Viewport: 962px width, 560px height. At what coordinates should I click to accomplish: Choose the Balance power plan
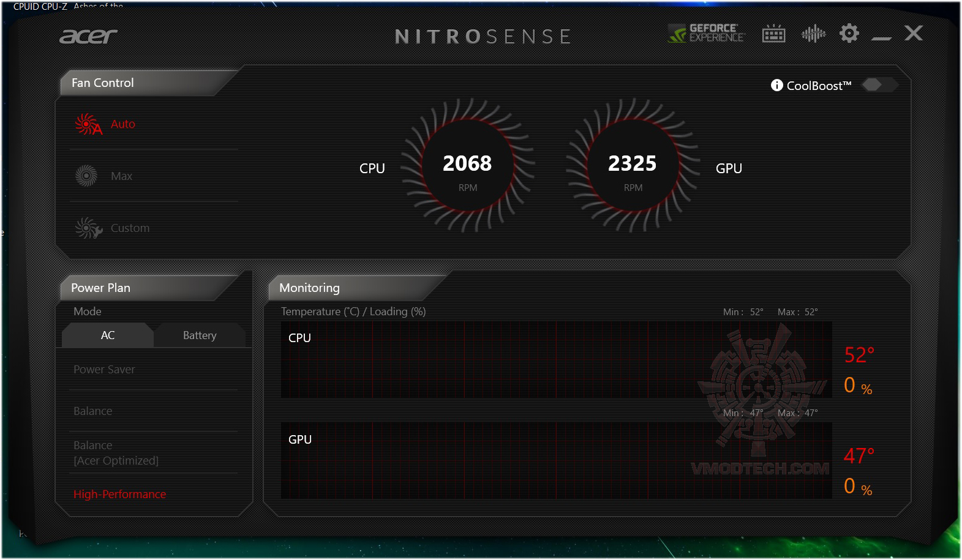pyautogui.click(x=93, y=411)
